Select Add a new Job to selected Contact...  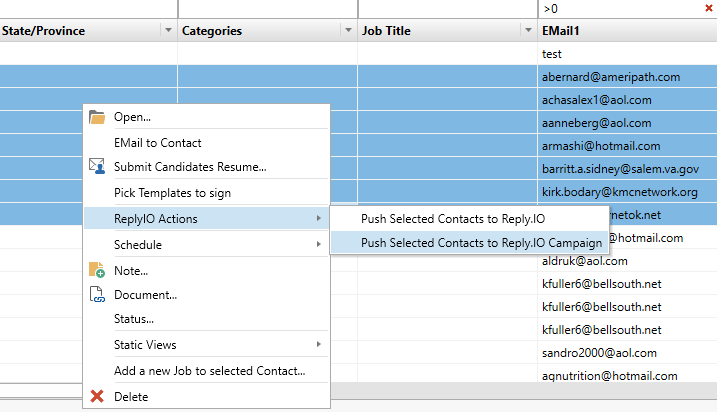[207, 371]
